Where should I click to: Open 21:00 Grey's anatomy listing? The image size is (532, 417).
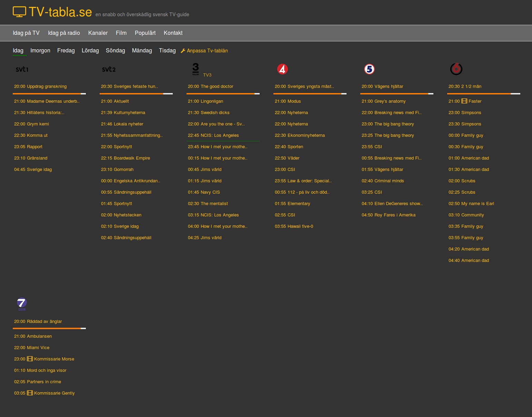click(x=384, y=101)
